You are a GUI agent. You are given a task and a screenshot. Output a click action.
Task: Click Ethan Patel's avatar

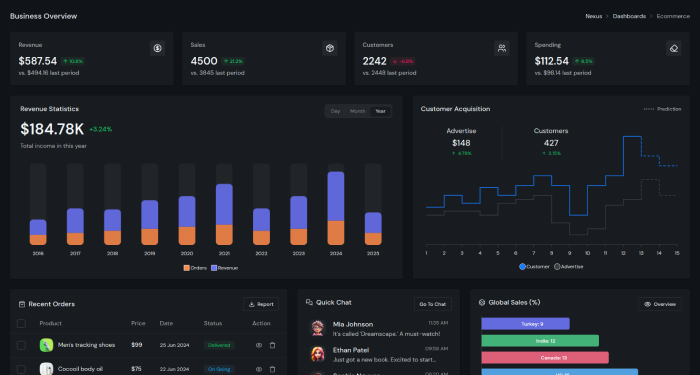tap(317, 354)
